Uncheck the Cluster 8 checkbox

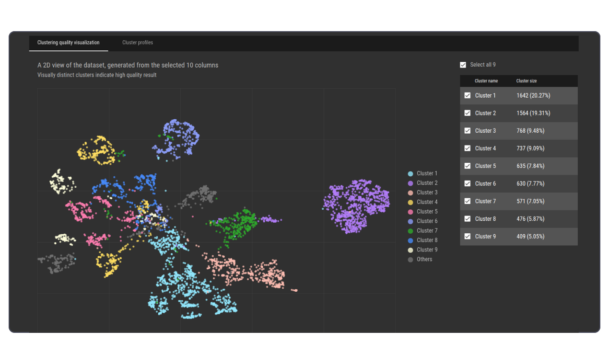[468, 218]
